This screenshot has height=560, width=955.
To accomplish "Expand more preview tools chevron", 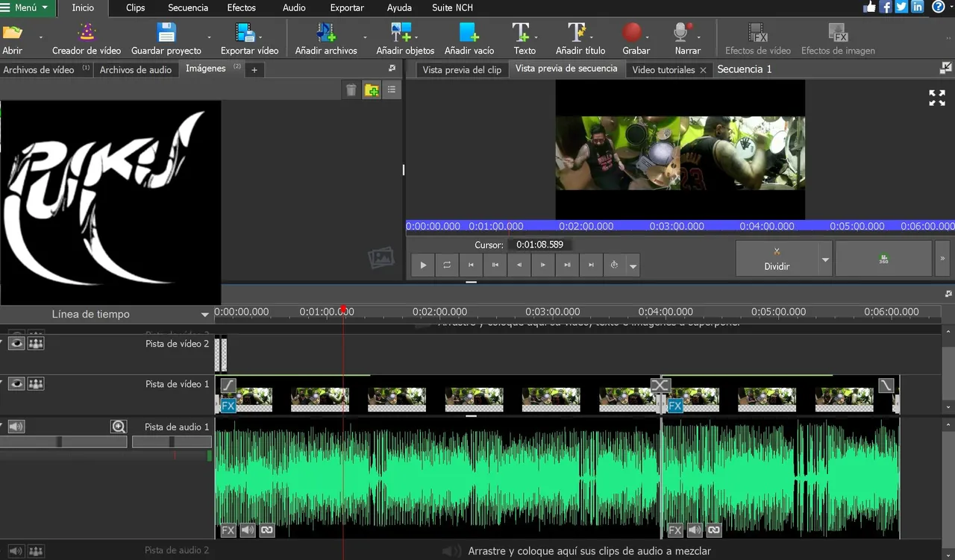I will pos(942,259).
